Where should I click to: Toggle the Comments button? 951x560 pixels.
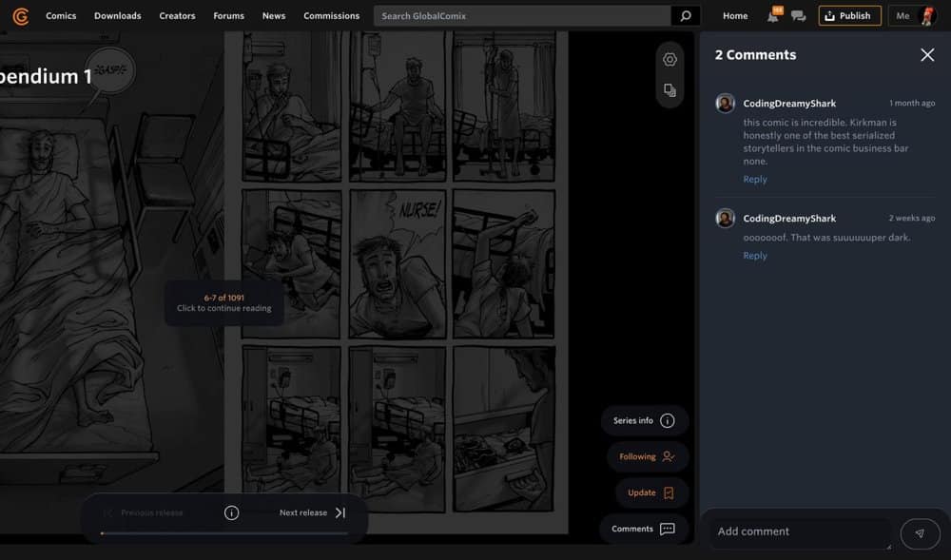click(644, 529)
